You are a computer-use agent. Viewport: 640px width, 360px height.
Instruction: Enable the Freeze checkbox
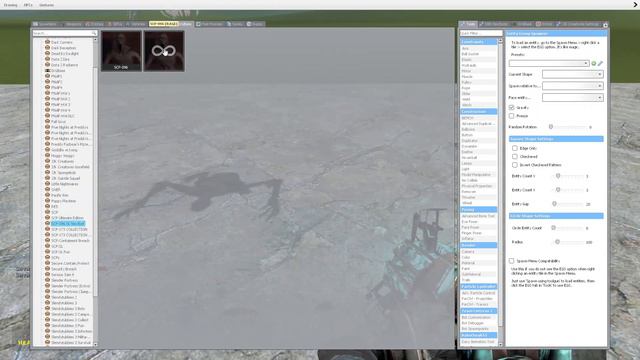511,116
